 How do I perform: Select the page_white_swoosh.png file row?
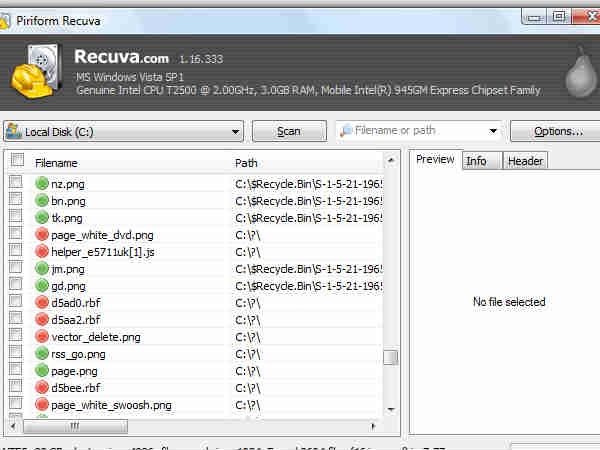pyautogui.click(x=195, y=404)
